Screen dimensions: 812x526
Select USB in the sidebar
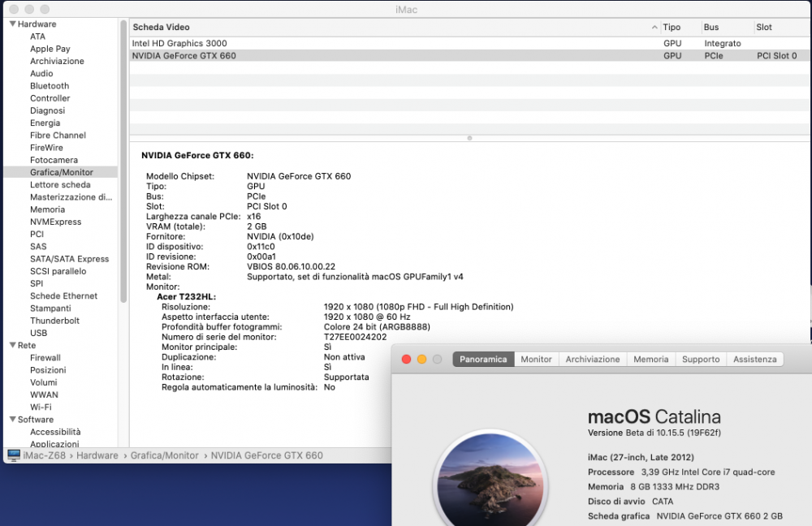pyautogui.click(x=38, y=333)
